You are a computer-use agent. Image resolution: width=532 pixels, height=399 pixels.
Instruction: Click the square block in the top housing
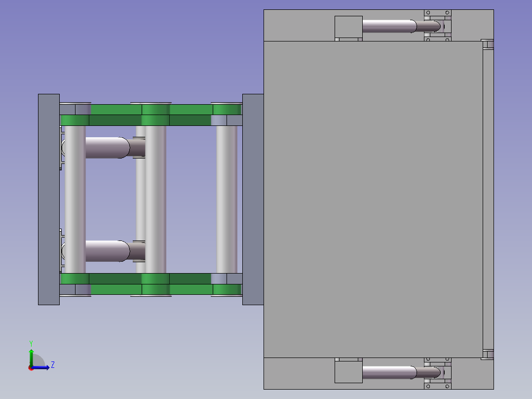(x=348, y=27)
